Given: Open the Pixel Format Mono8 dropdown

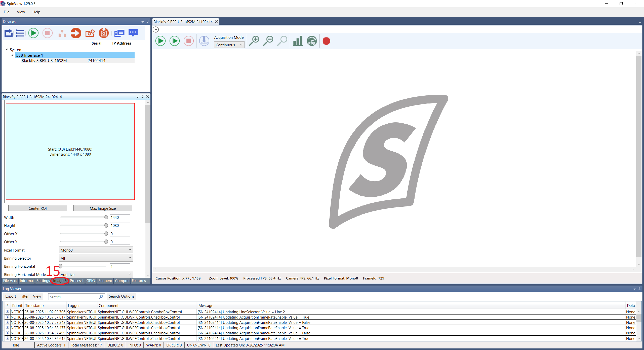Looking at the screenshot, I should 96,250.
